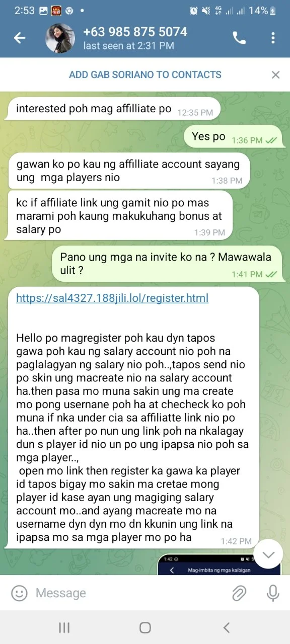The width and height of the screenshot is (290, 644).
Task: Record a voice message with microphone
Action: coord(273,593)
